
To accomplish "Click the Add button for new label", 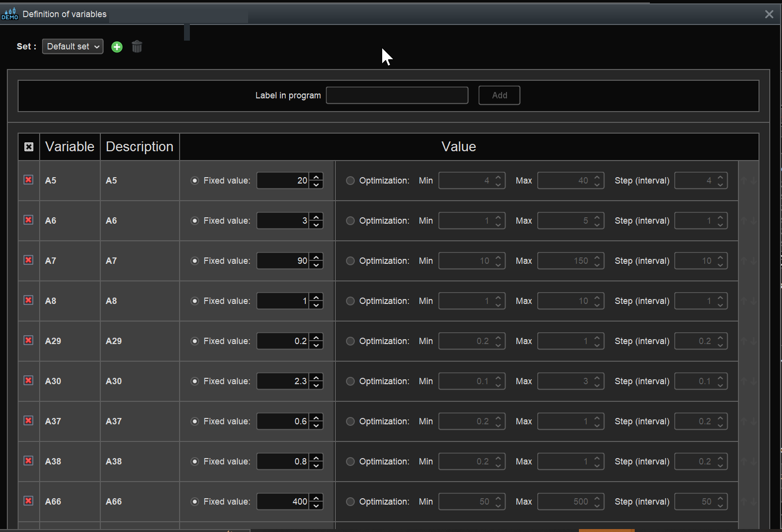I will coord(499,95).
